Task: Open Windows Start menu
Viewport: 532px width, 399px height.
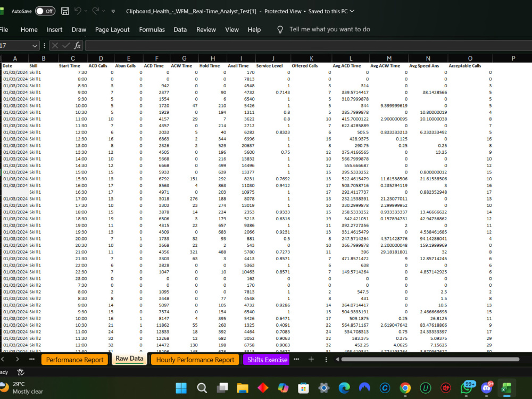Action: pyautogui.click(x=181, y=388)
